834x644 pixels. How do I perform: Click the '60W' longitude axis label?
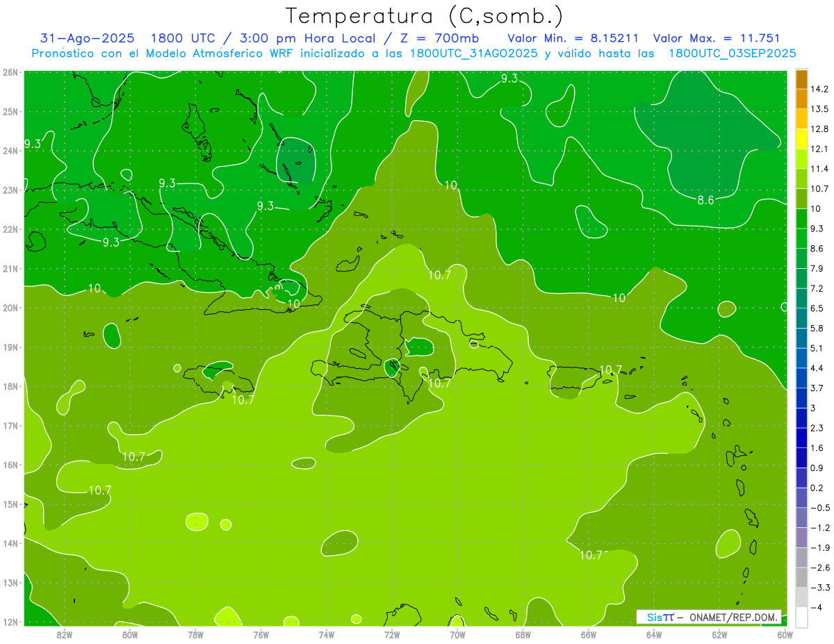785,634
